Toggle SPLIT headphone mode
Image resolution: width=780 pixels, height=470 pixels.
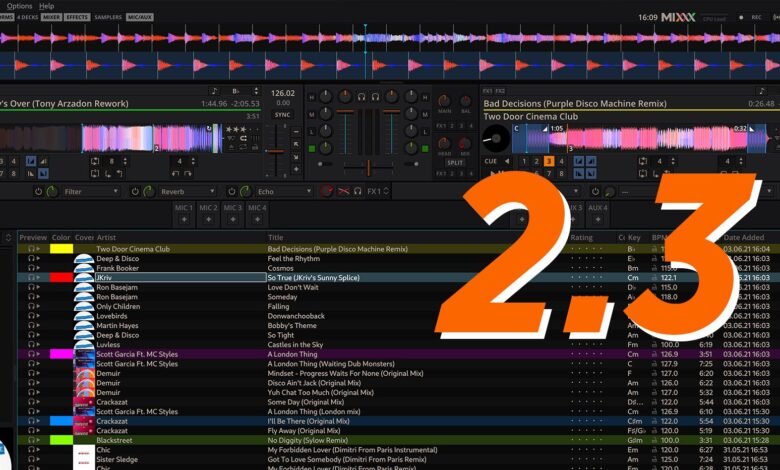click(455, 163)
